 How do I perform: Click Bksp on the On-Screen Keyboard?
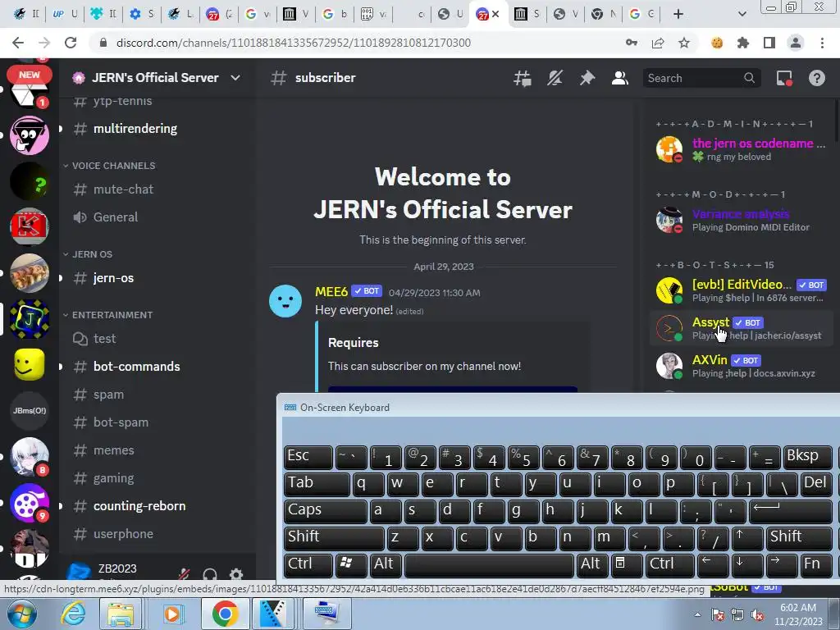[807, 457]
